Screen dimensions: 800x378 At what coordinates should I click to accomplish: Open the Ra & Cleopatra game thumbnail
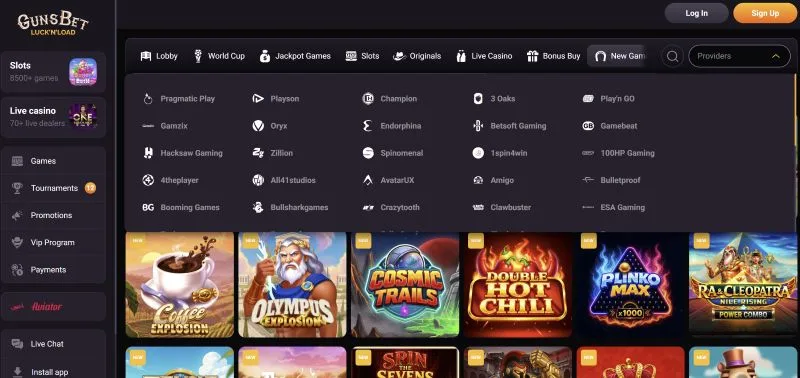(743, 285)
